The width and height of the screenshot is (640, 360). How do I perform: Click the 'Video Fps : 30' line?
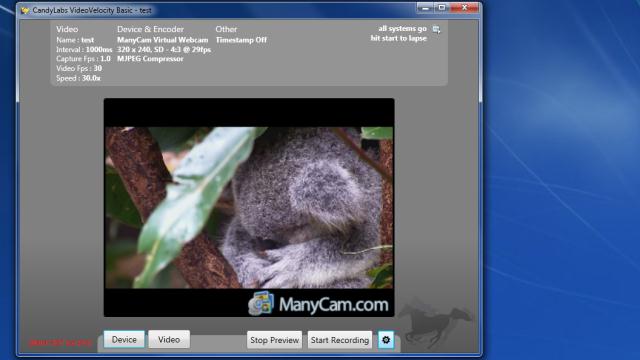[79, 68]
